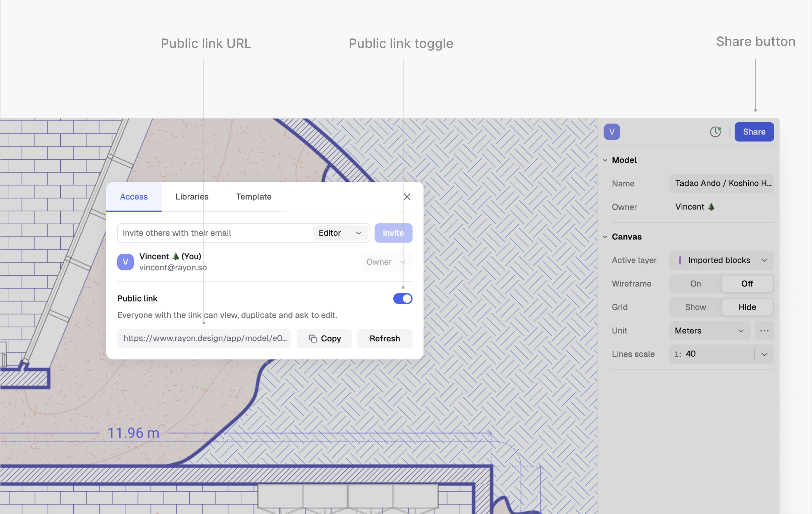Screen dimensions: 812x514
Task: Open Active layer Imported blocks dropdown
Action: click(721, 260)
